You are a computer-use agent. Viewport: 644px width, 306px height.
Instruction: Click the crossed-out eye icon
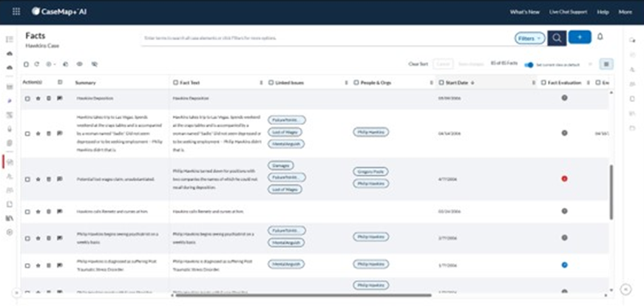pos(94,64)
